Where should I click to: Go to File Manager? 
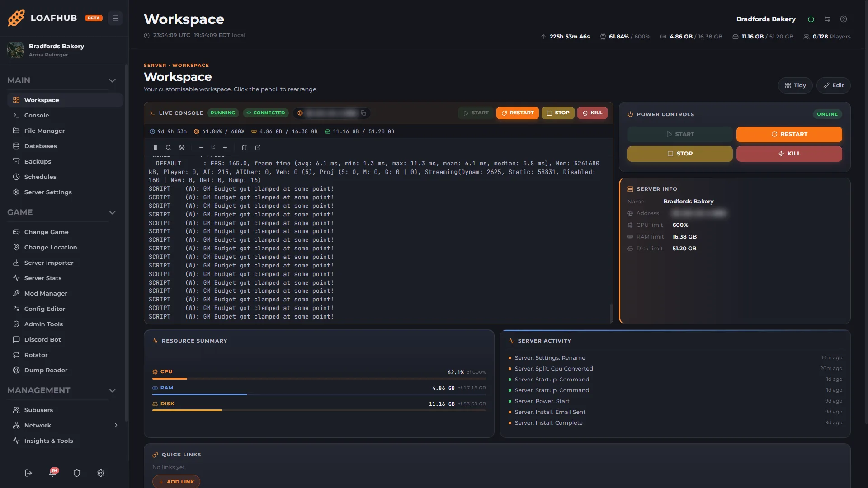(x=65, y=131)
